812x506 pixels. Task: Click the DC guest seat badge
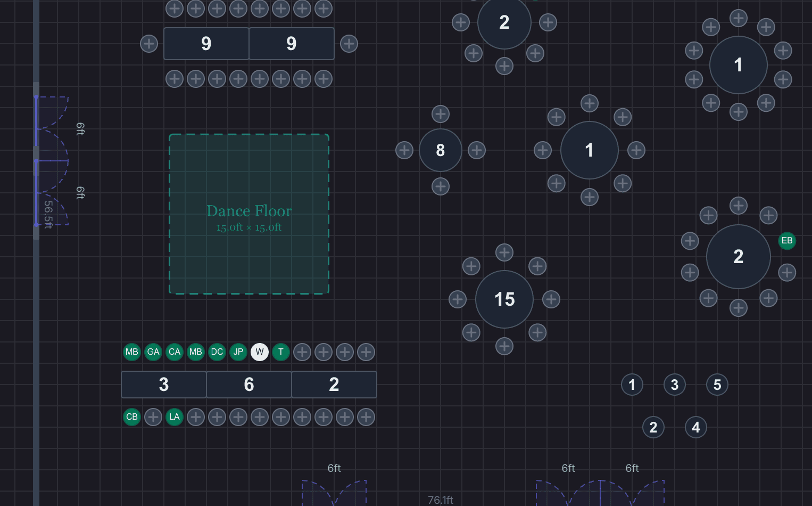(217, 352)
